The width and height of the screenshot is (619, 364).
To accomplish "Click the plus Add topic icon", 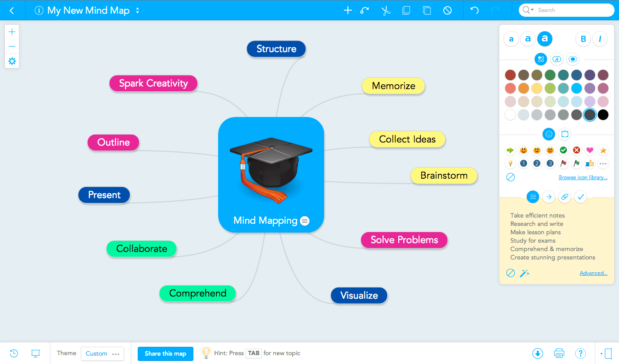I will [348, 11].
